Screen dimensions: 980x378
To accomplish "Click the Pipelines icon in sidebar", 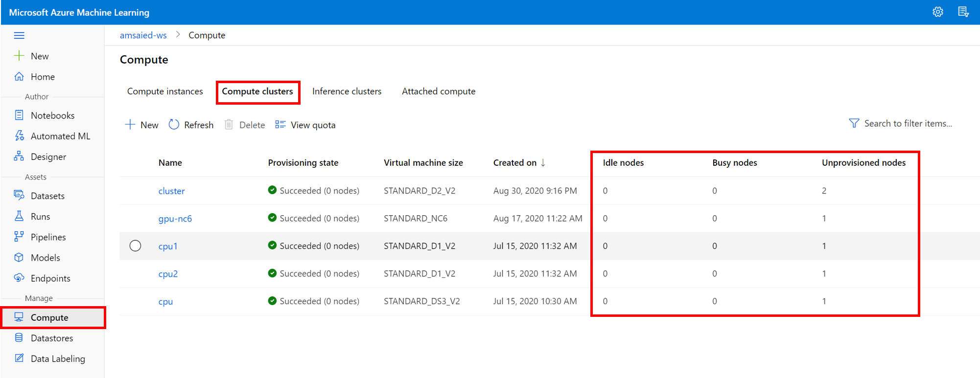I will coord(19,236).
